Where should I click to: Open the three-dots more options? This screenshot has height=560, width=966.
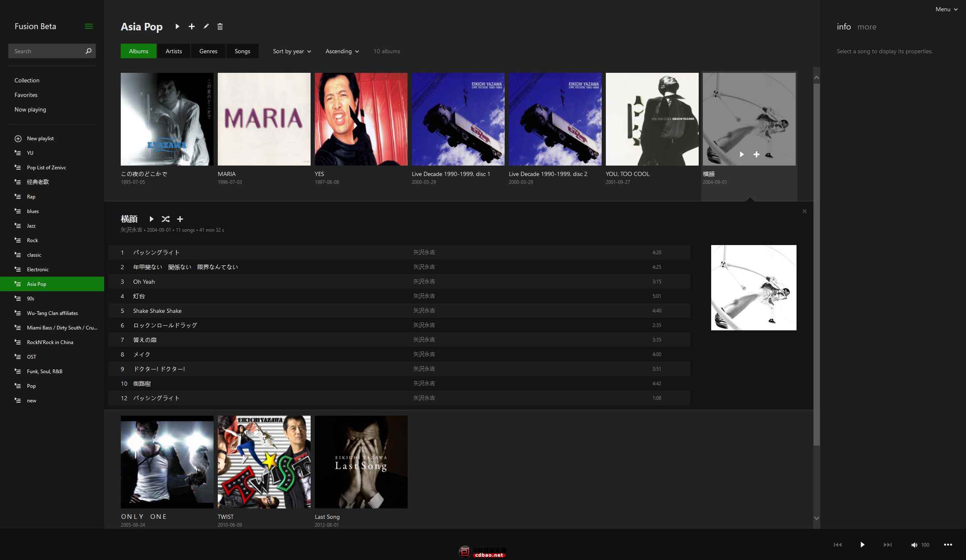click(948, 545)
